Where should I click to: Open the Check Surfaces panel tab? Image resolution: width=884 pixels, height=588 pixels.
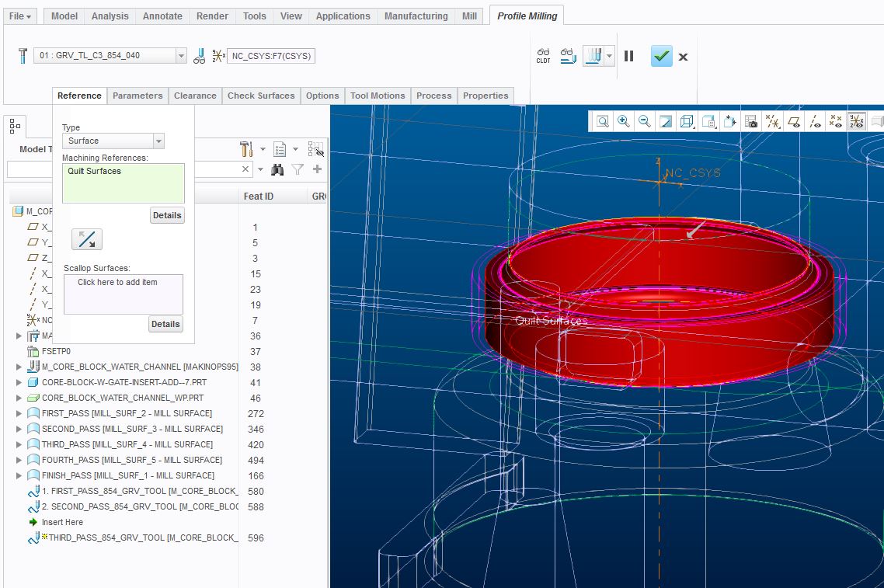point(261,96)
